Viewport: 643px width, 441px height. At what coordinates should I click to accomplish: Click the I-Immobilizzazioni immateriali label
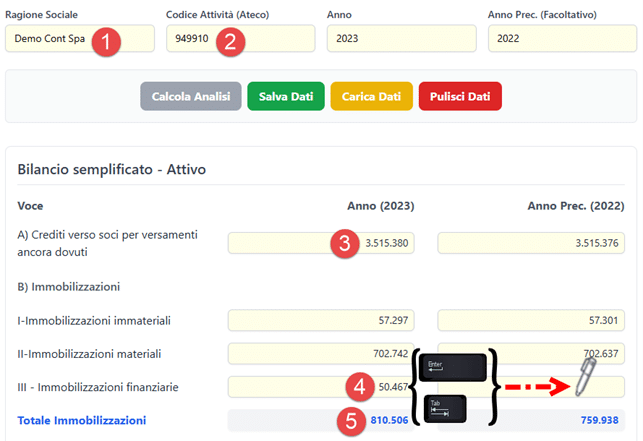tap(94, 321)
